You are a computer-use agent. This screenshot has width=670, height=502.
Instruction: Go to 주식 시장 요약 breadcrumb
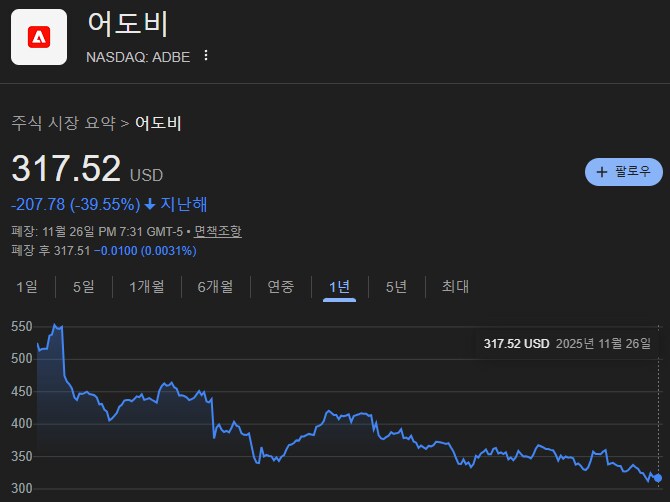pyautogui.click(x=64, y=123)
